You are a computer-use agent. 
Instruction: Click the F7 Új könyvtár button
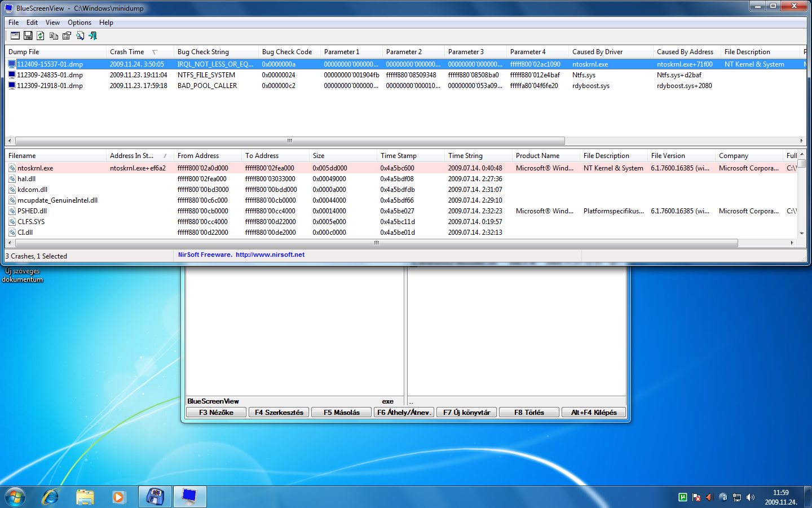pos(467,413)
